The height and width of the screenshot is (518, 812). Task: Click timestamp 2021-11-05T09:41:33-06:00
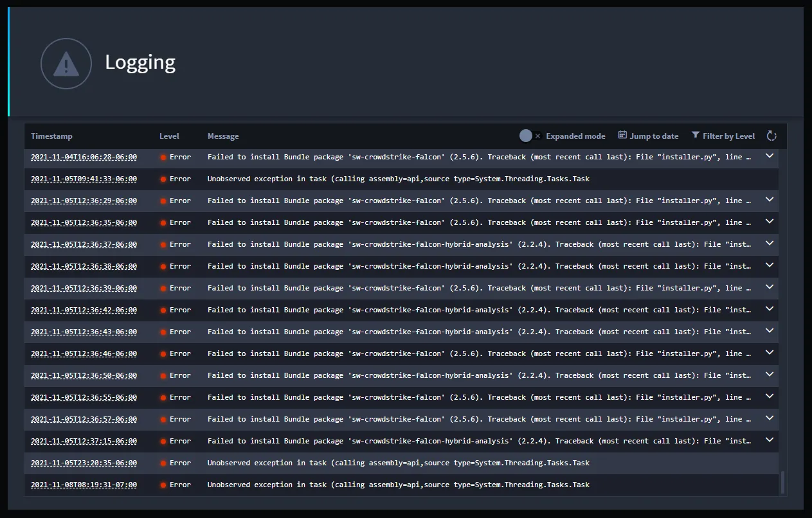(x=84, y=179)
